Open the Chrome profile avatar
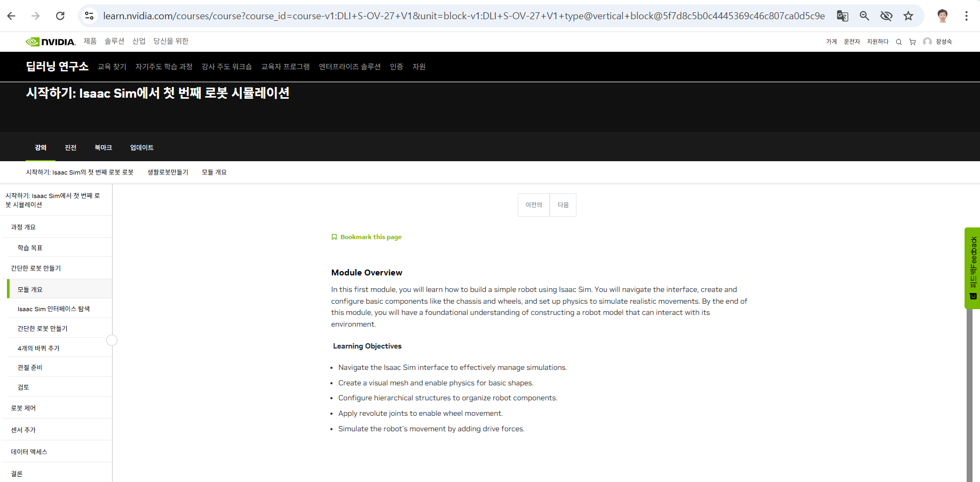980x482 pixels. (943, 16)
